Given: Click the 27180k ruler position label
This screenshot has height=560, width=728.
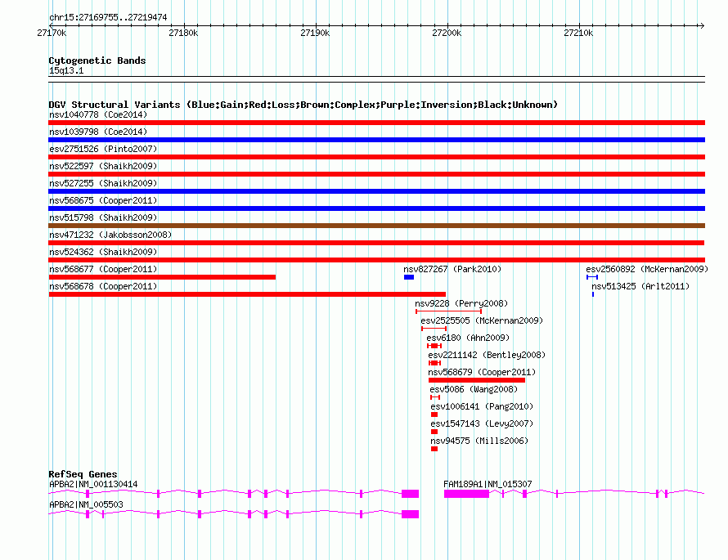Looking at the screenshot, I should tap(183, 33).
